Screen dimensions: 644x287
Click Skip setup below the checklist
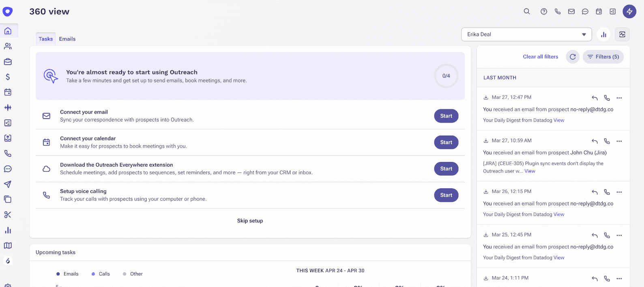(250, 220)
